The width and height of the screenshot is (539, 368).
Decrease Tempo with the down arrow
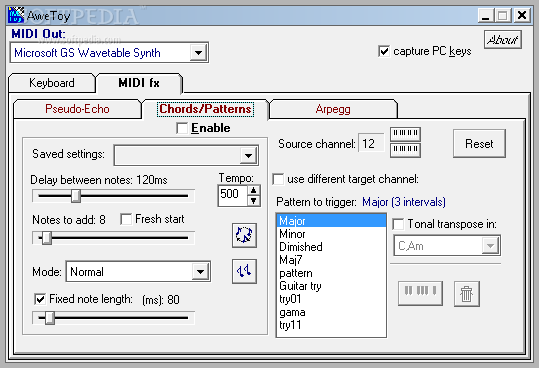coord(254,201)
